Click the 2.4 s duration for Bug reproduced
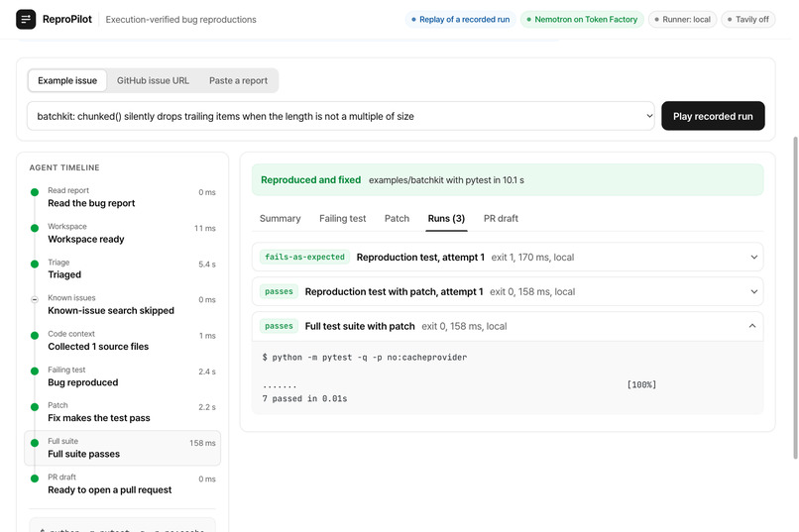The width and height of the screenshot is (799, 532). click(x=207, y=372)
